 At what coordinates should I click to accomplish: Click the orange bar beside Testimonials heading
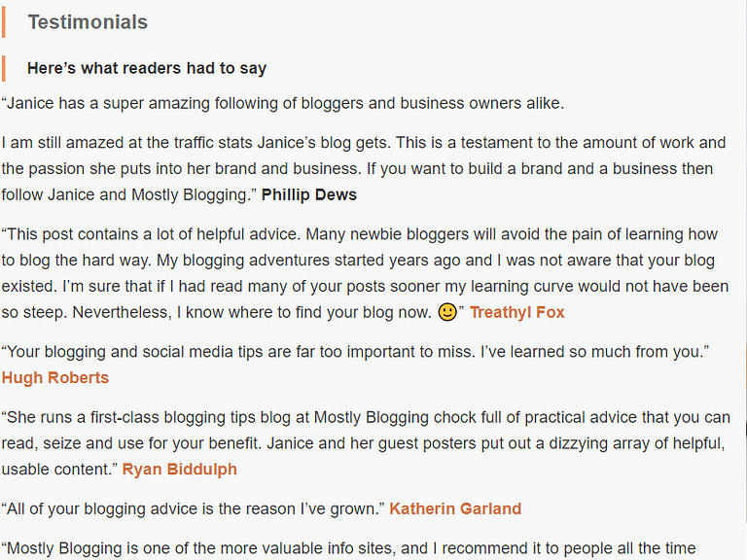(x=5, y=21)
